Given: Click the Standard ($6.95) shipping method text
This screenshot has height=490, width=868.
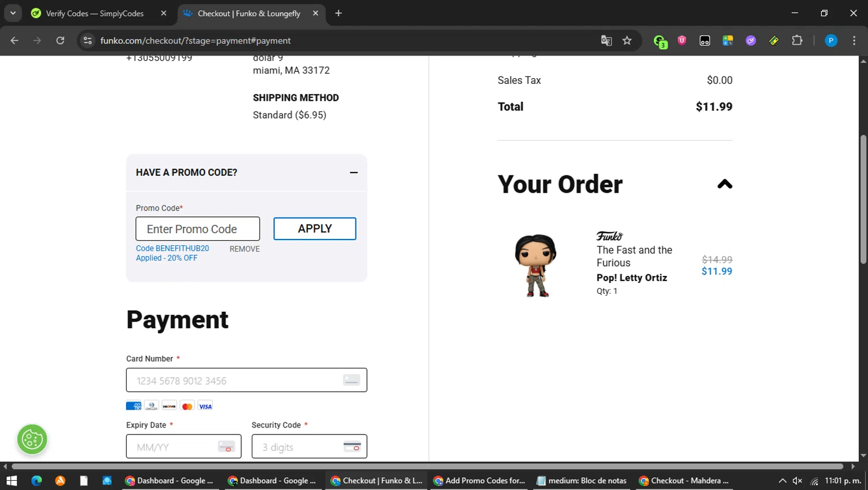Looking at the screenshot, I should pyautogui.click(x=289, y=115).
